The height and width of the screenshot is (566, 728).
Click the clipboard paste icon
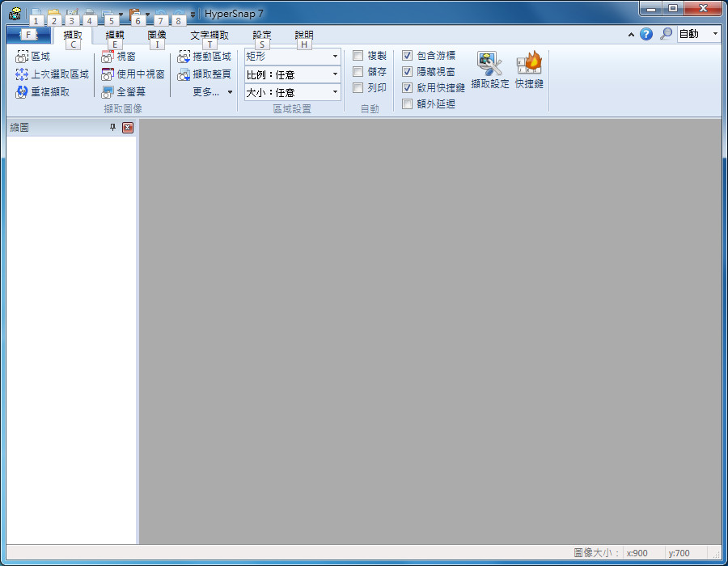(134, 13)
